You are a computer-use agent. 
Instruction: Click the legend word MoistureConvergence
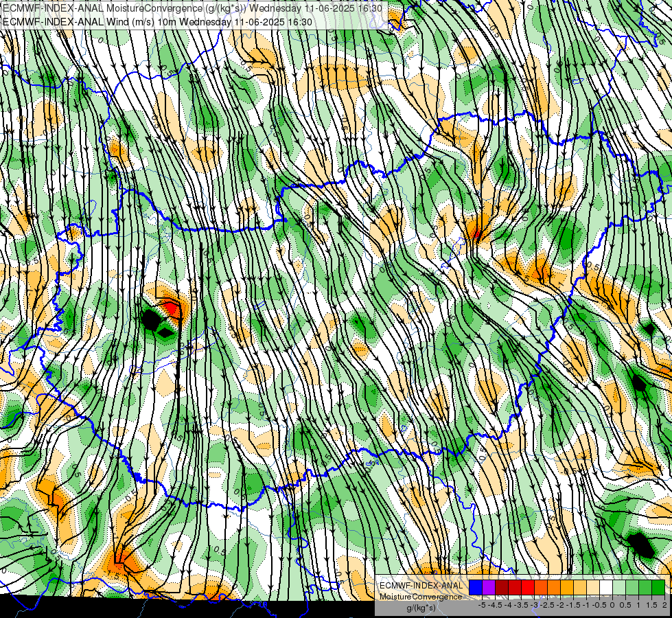421,597
